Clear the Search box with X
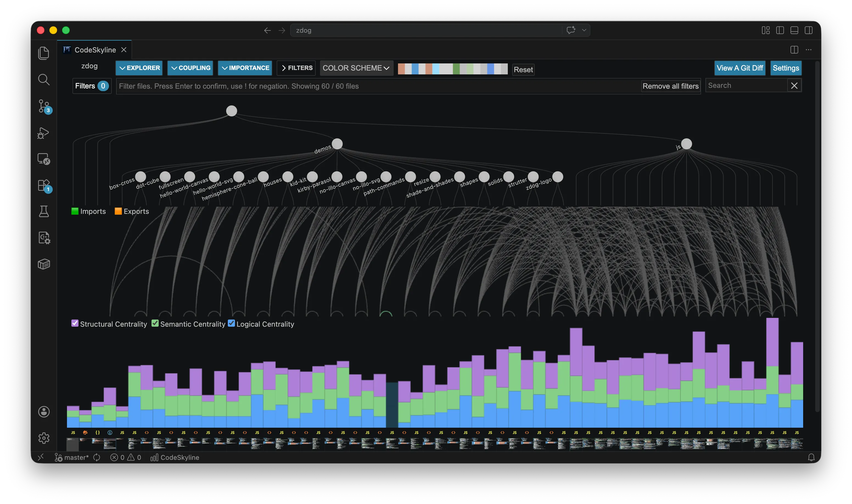This screenshot has height=504, width=852. tap(794, 86)
